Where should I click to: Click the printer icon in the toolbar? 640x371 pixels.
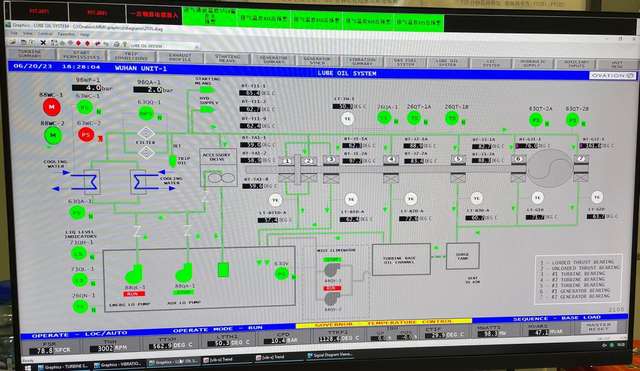coord(116,44)
